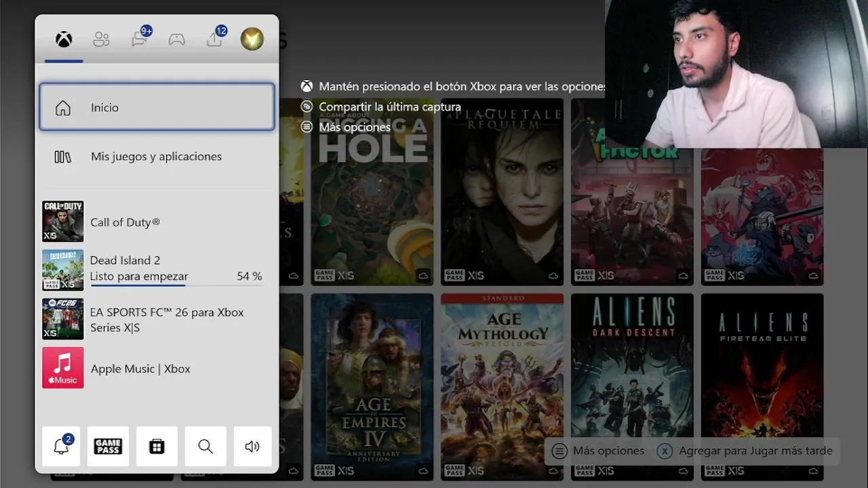Click the Xbox logo icon in top hint
The height and width of the screenshot is (488, 868).
(307, 87)
